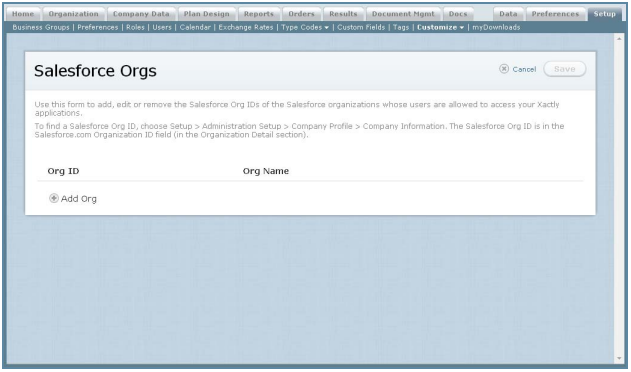Viewport: 631px width, 372px height.
Task: Click the Org ID column header
Action: (63, 171)
